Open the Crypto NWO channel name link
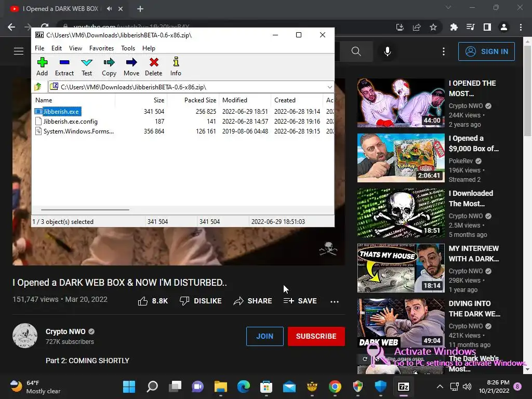532x399 pixels. [x=65, y=331]
